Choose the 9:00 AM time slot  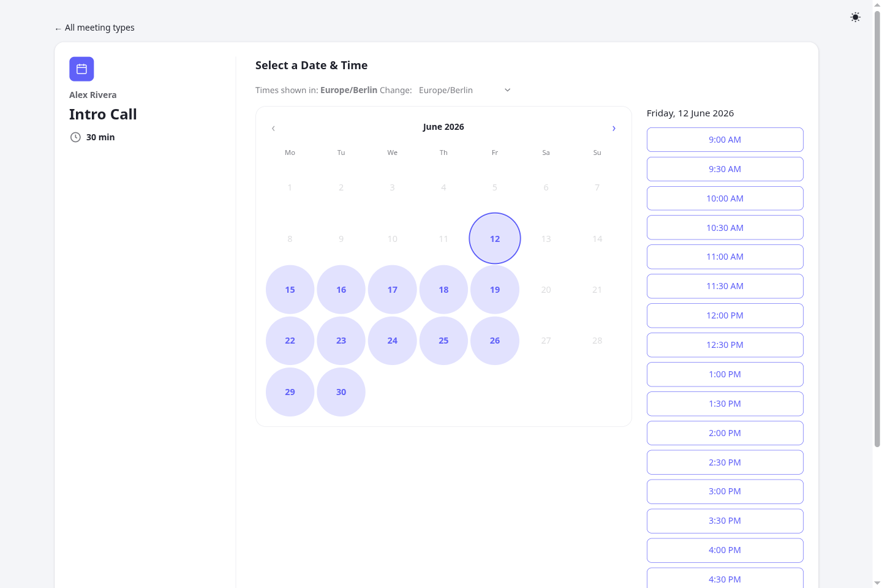[x=725, y=140]
